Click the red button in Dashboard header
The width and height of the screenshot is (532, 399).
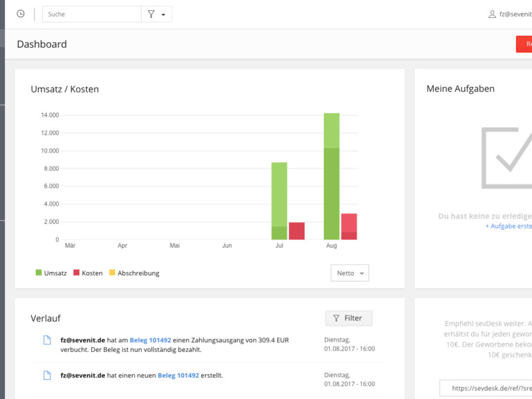click(524, 44)
